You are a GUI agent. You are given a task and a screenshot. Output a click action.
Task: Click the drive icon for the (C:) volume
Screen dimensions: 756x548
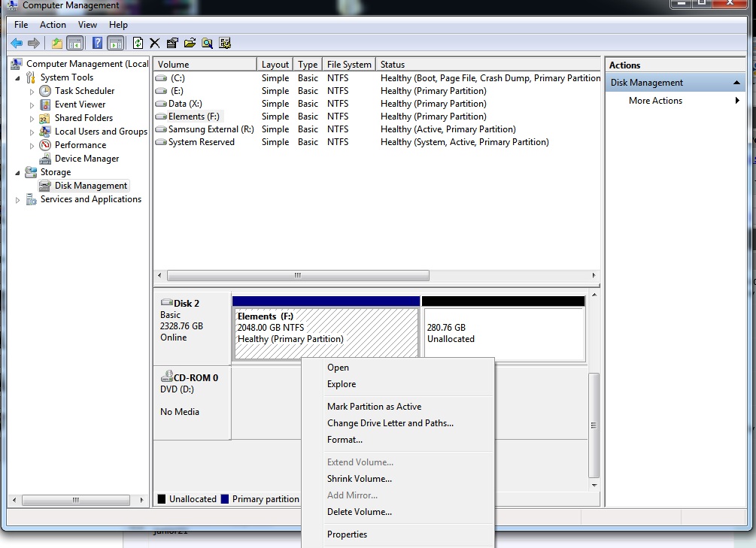(161, 78)
